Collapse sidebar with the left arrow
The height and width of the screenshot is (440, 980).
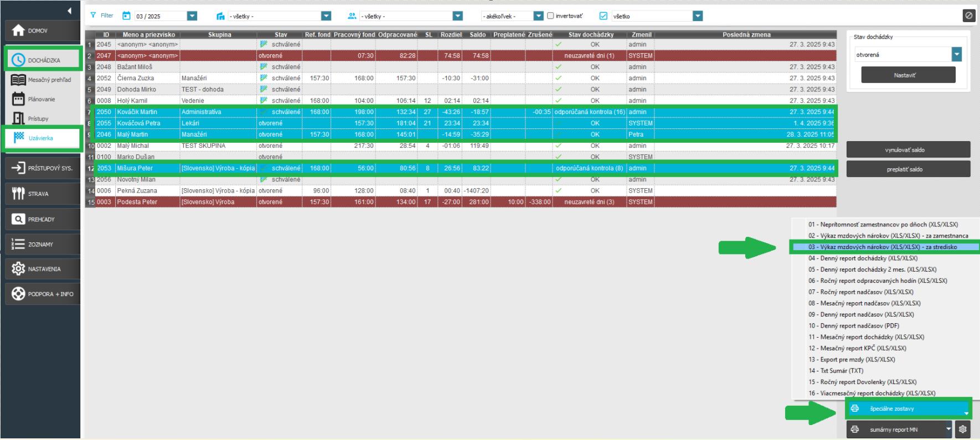tap(69, 11)
